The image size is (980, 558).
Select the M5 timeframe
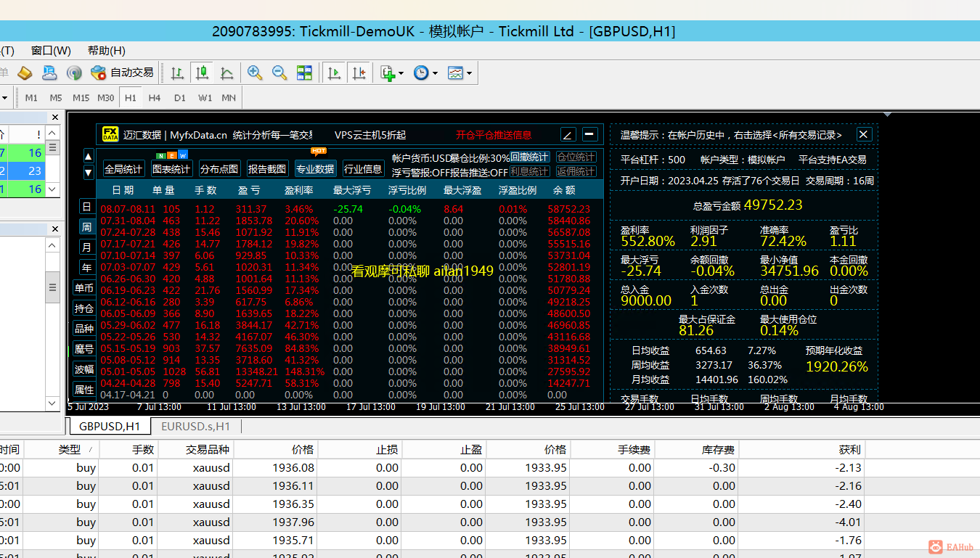(56, 98)
